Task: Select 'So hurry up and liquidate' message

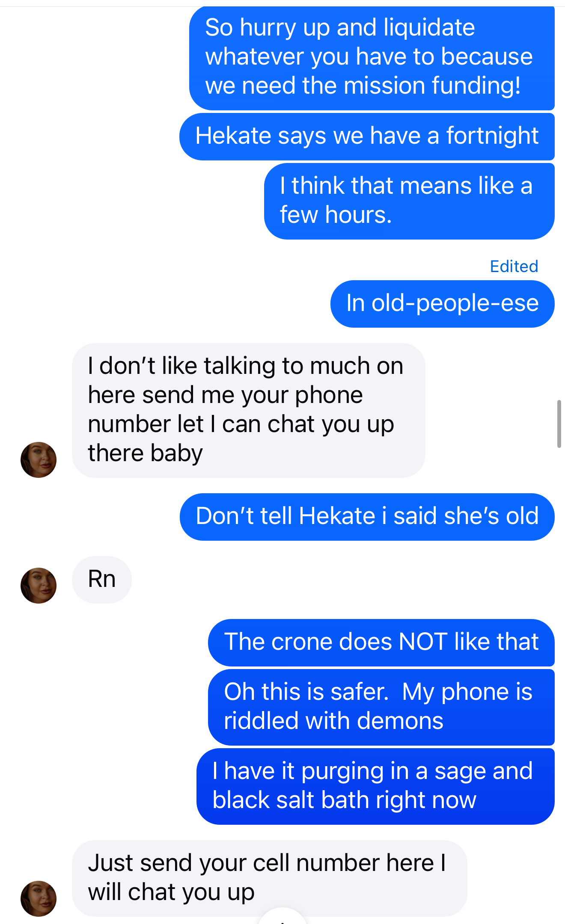Action: click(x=372, y=57)
